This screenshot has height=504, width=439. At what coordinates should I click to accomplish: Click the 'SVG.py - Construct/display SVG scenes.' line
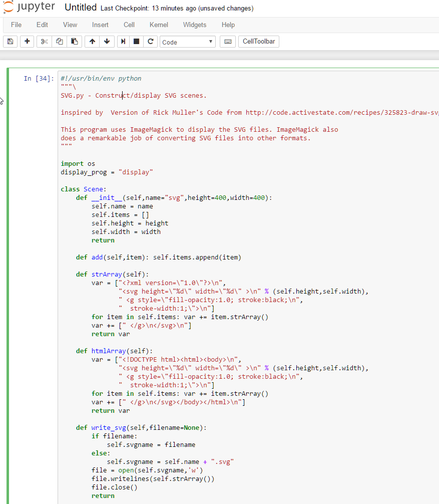tap(134, 96)
